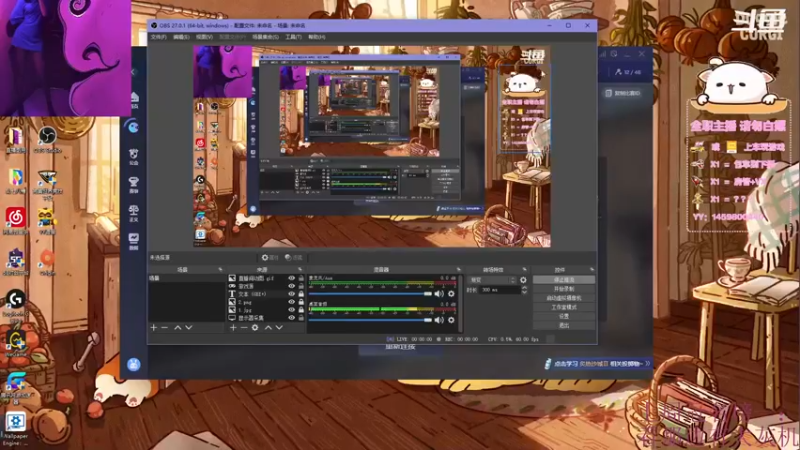Screen dimensions: 800x450
Task: Add a new scene with the plus icon
Action: click(154, 328)
